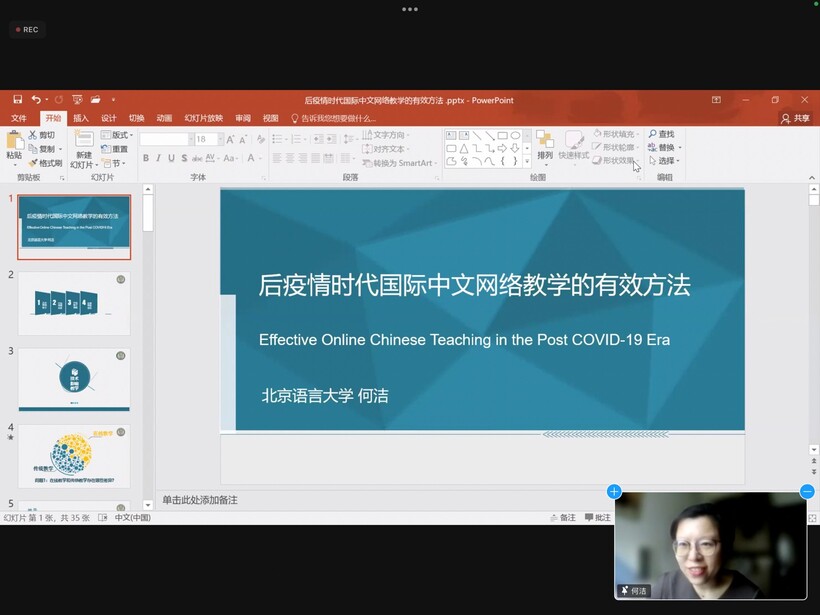Click the REC recording indicator
This screenshot has width=820, height=615.
27,29
